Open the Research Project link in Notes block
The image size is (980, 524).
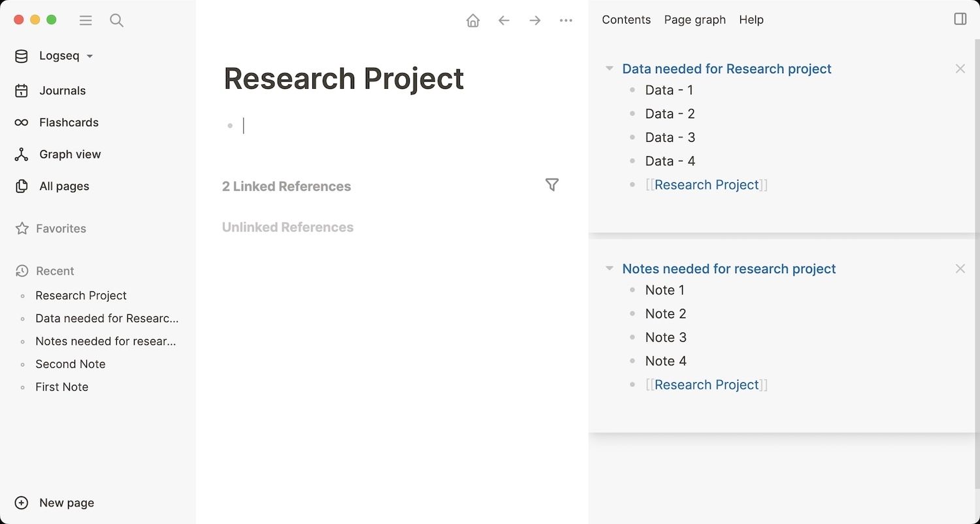(707, 385)
